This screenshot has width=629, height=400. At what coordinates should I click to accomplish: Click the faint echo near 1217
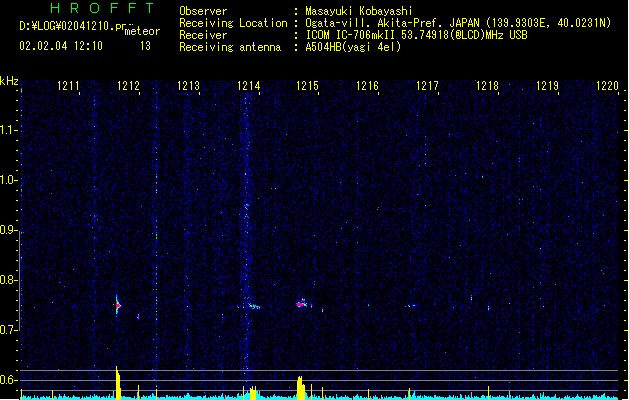pyautogui.click(x=410, y=306)
